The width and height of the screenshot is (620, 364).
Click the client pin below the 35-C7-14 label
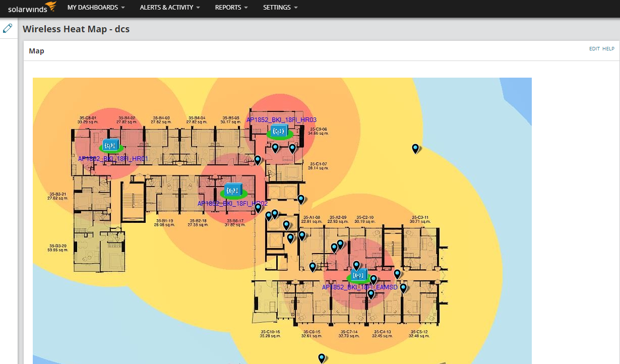(x=322, y=358)
